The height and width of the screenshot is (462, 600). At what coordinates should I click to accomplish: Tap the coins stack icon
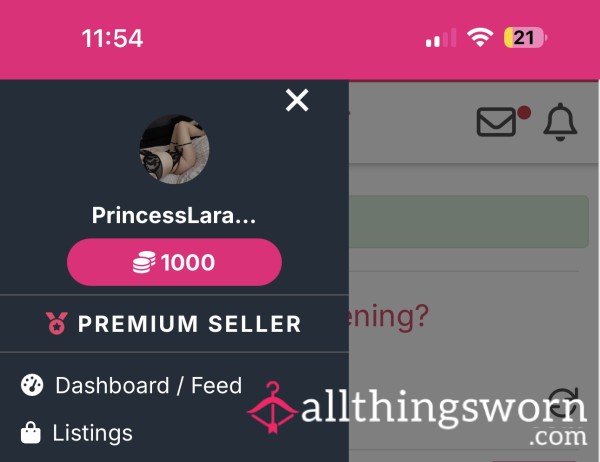[144, 262]
